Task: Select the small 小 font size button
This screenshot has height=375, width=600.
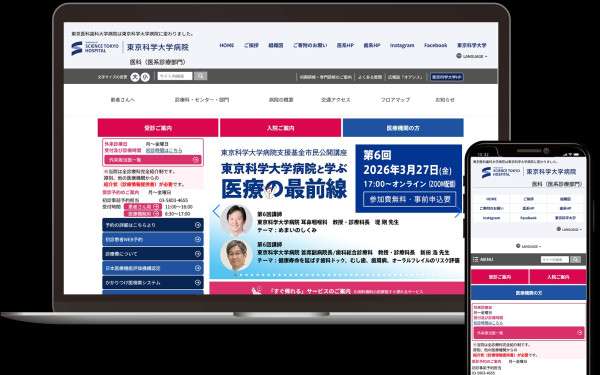Action: pyautogui.click(x=145, y=77)
